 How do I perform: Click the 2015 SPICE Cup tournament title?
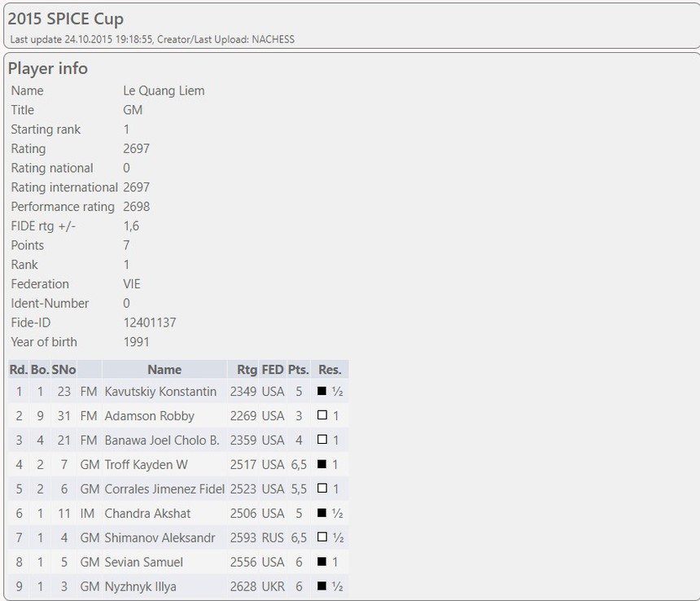click(x=66, y=19)
